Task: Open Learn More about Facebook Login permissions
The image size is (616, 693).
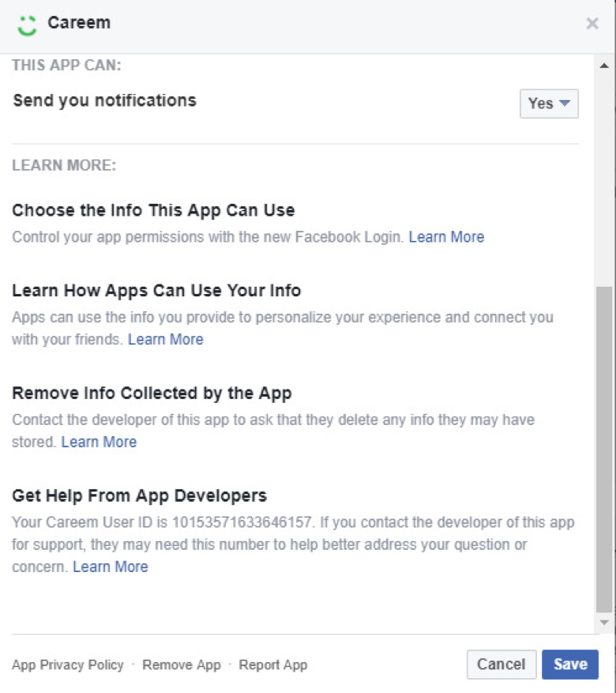Action: [x=446, y=237]
